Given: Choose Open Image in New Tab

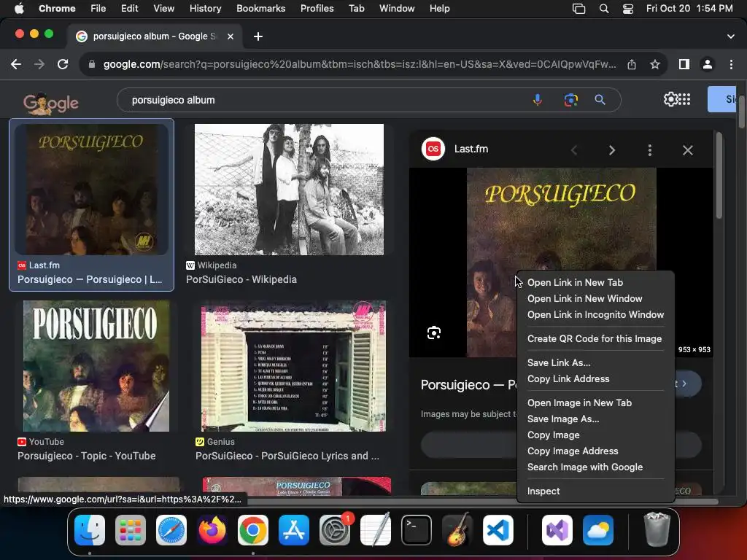Looking at the screenshot, I should 579,402.
